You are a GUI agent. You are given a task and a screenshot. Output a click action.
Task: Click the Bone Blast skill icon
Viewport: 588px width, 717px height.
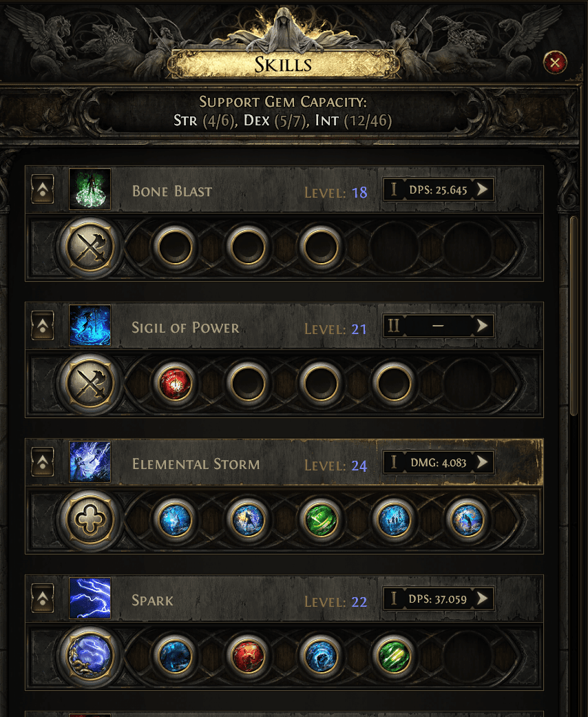click(x=90, y=189)
